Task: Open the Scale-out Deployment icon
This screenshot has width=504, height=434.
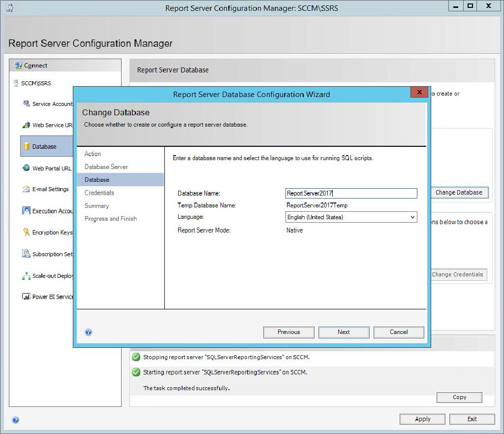Action: (27, 276)
